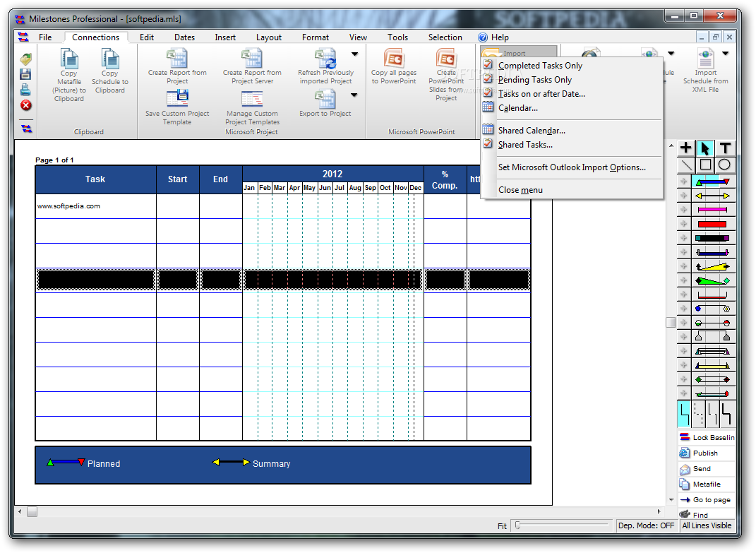Click the selected black row's Task cell
This screenshot has height=553, width=756.
95,280
